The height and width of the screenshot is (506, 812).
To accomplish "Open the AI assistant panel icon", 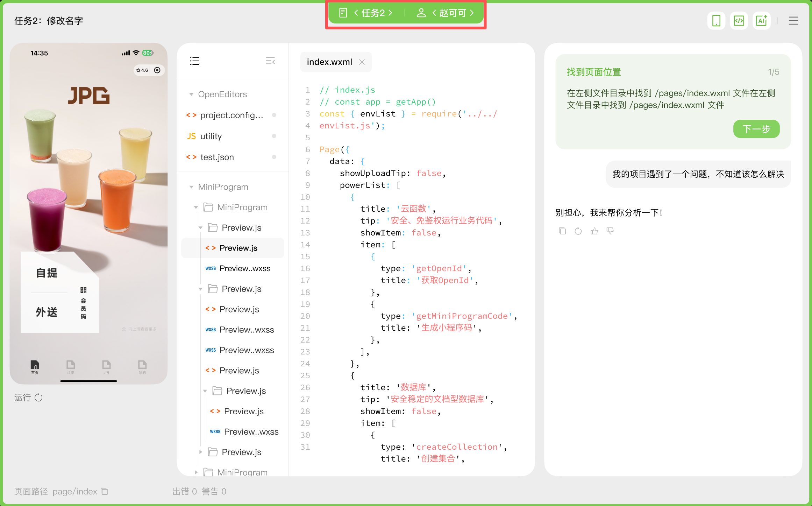I will 762,21.
